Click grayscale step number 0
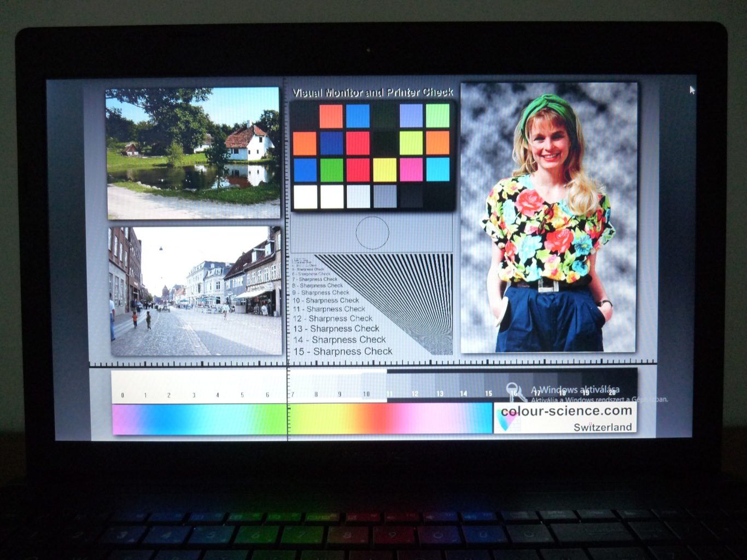Image resolution: width=747 pixels, height=560 pixels. coord(122,395)
